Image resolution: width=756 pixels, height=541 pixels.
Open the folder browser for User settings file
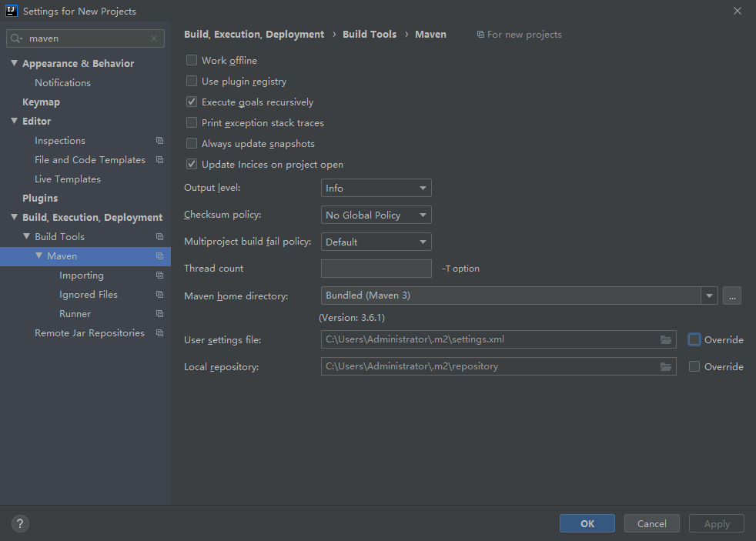pos(666,339)
